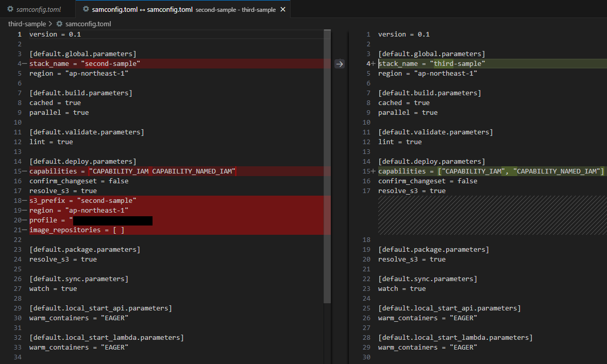Click [default.build.parameters] in right pane
The height and width of the screenshot is (364, 607).
[x=430, y=93]
